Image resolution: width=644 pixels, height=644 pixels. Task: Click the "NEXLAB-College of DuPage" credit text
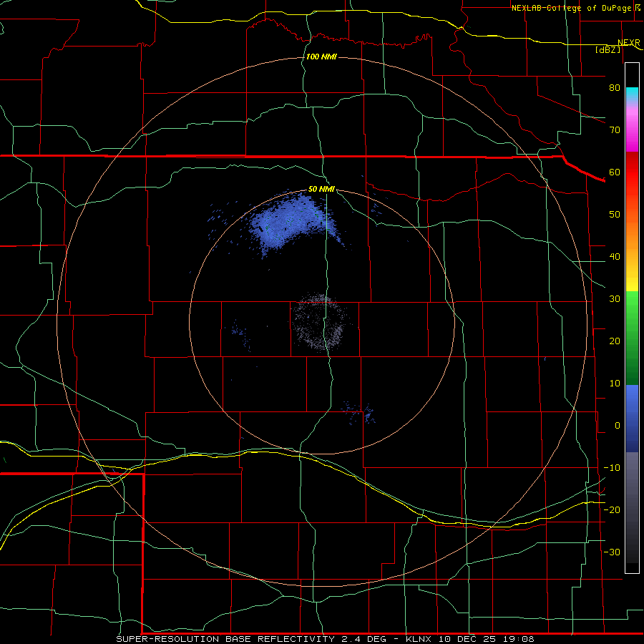pyautogui.click(x=572, y=8)
